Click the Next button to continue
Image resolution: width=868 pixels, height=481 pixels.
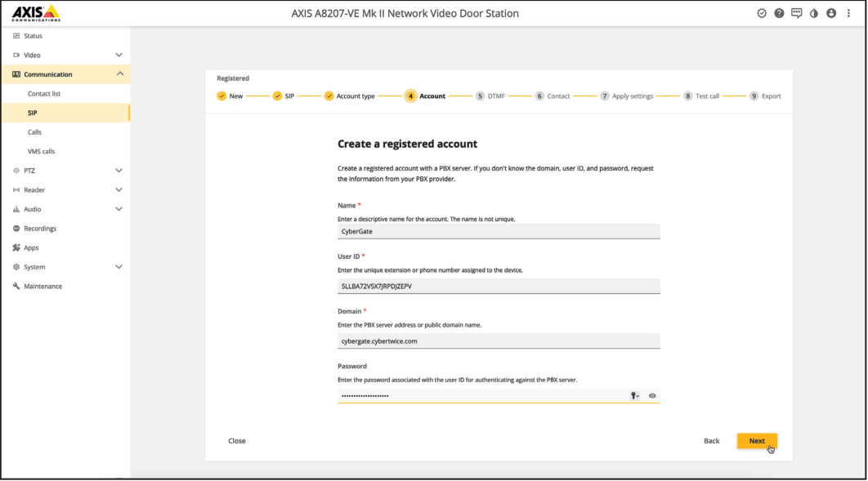(757, 440)
